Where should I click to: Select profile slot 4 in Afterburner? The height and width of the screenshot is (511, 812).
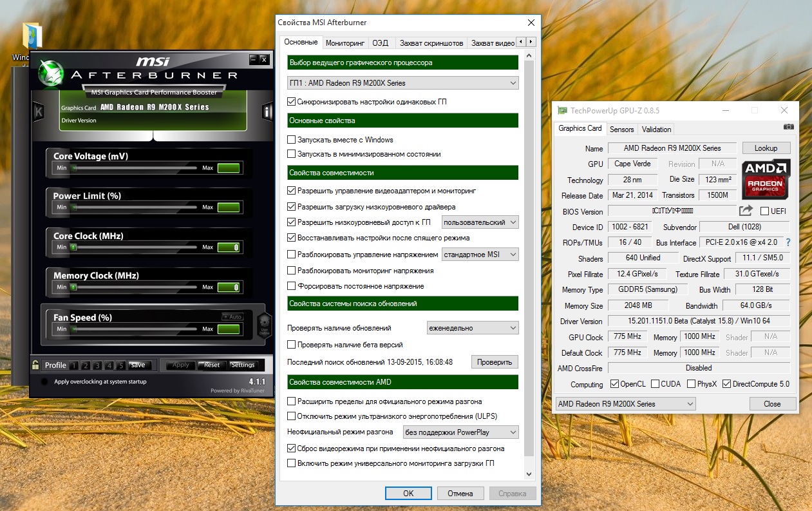pos(109,365)
